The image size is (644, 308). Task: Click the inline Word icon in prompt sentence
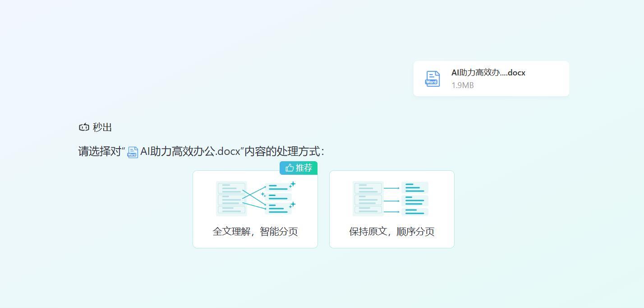pyautogui.click(x=133, y=152)
